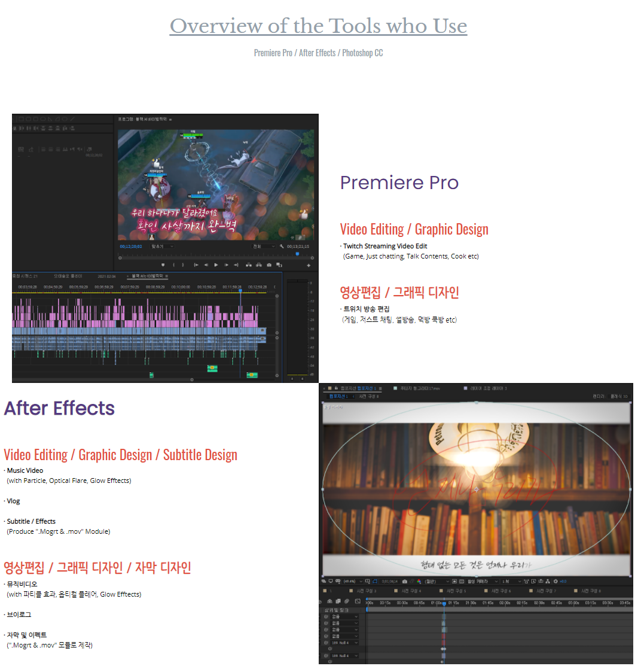Click the After Effects snapshot camera icon
The width and height of the screenshot is (644, 672).
pyautogui.click(x=405, y=582)
